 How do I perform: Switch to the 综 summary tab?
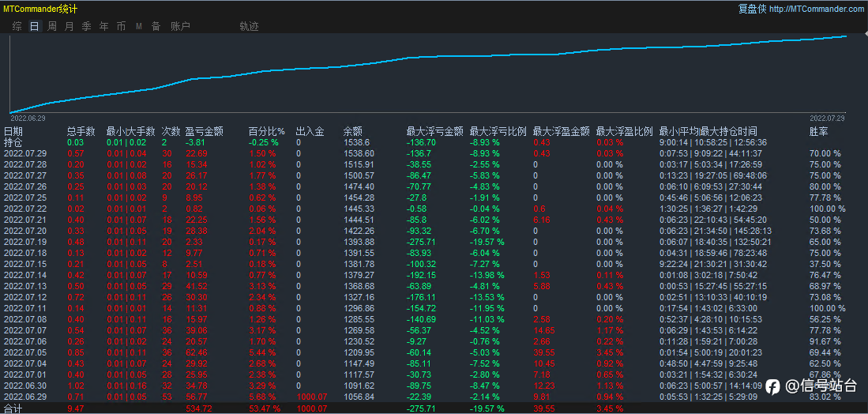pyautogui.click(x=17, y=26)
